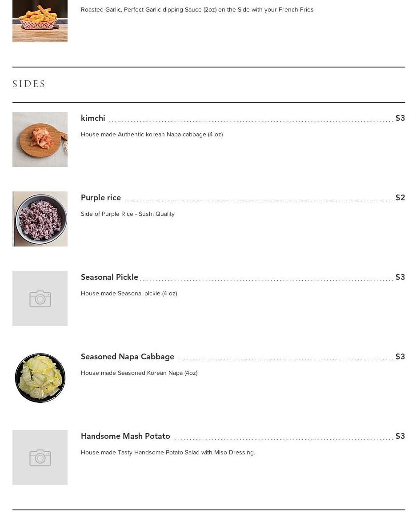This screenshot has width=420, height=521.
Task: Click the $3 price for kimchi
Action: 400,118
